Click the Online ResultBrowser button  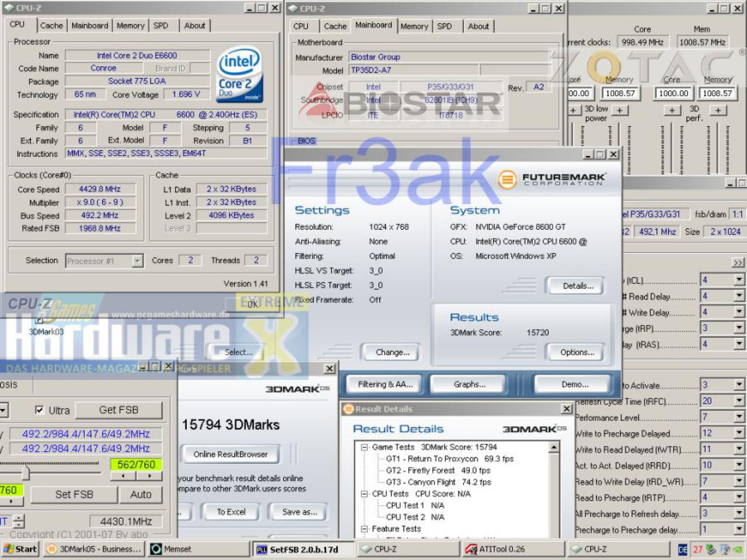pyautogui.click(x=231, y=454)
